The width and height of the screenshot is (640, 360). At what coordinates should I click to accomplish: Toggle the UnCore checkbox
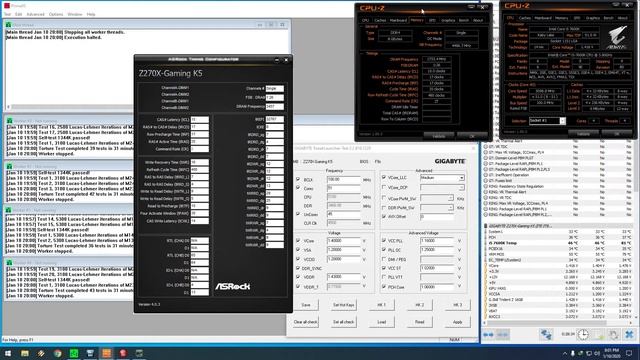click(298, 214)
